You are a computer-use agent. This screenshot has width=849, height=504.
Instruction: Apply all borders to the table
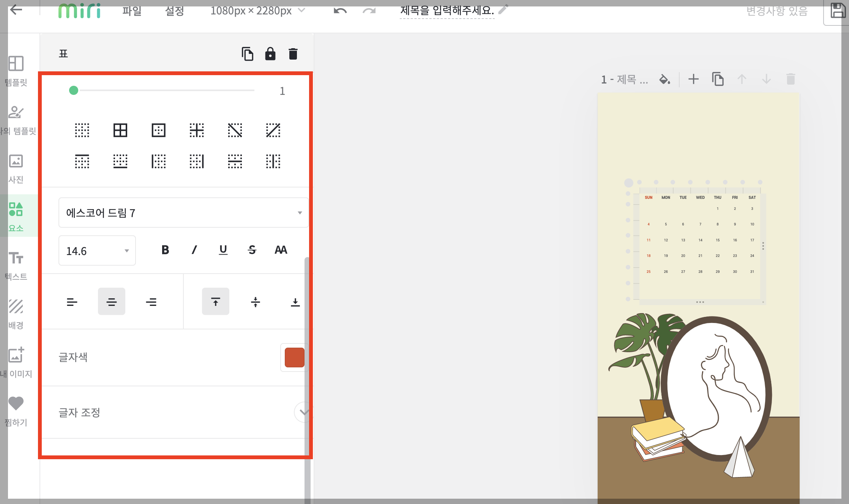pyautogui.click(x=120, y=130)
